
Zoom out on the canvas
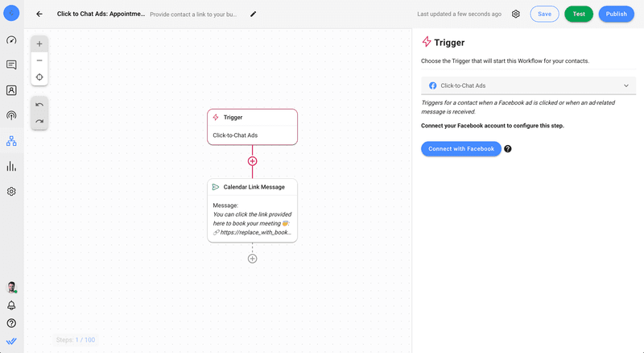pyautogui.click(x=39, y=60)
